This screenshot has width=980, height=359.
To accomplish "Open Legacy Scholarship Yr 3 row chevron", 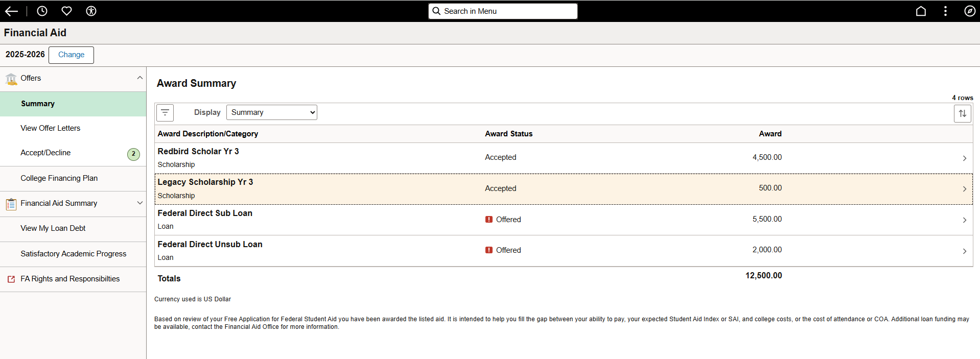I will click(x=965, y=189).
